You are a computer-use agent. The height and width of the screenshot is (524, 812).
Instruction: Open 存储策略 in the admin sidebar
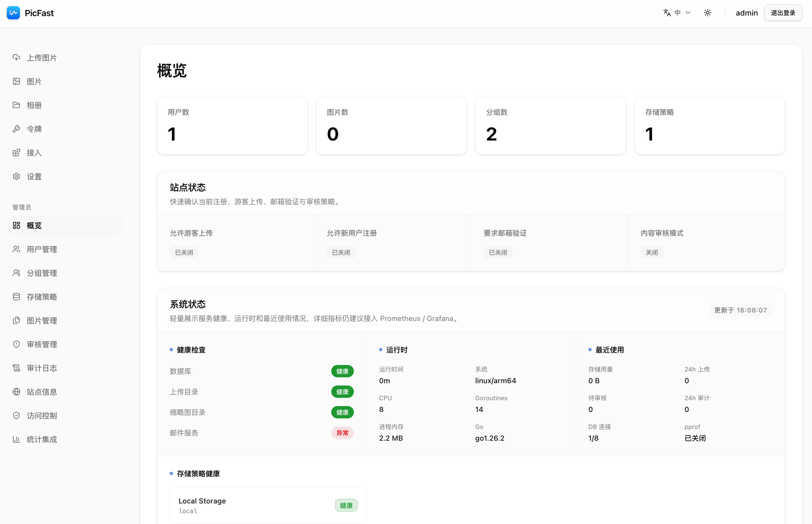tap(64, 297)
